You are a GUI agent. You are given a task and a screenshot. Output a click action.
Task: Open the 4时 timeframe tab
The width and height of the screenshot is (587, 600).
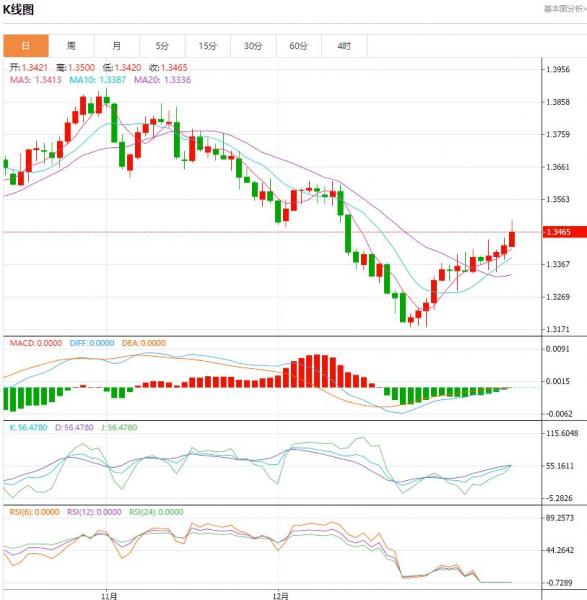tap(344, 46)
